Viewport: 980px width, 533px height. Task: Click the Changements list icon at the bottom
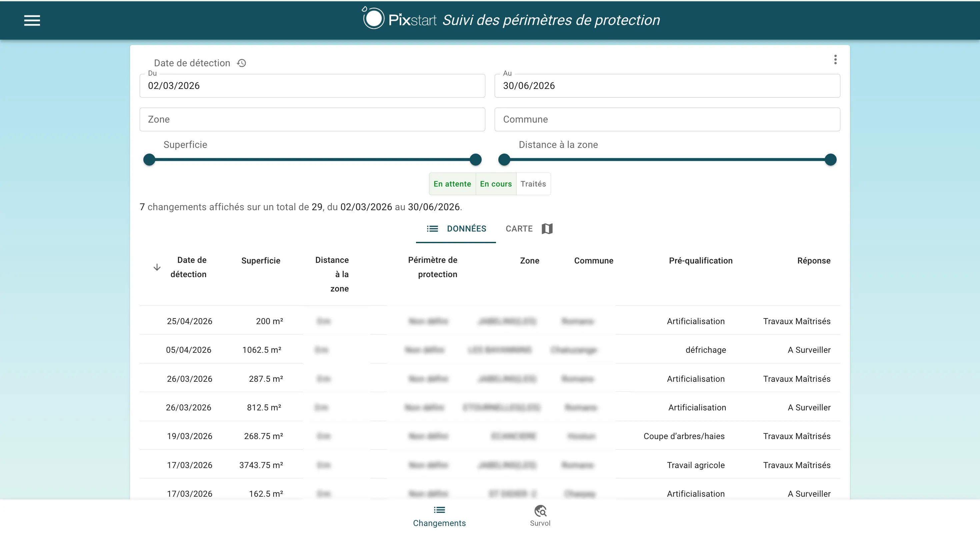pyautogui.click(x=439, y=510)
